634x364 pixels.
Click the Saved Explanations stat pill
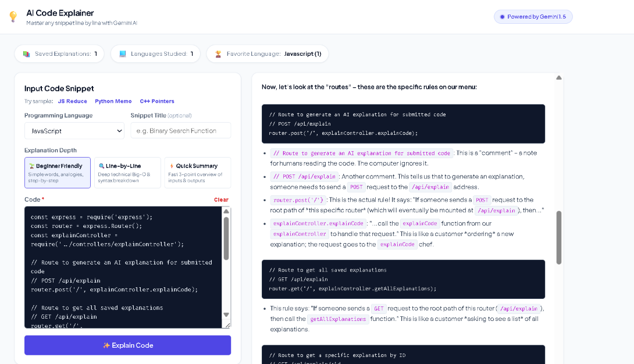point(59,53)
